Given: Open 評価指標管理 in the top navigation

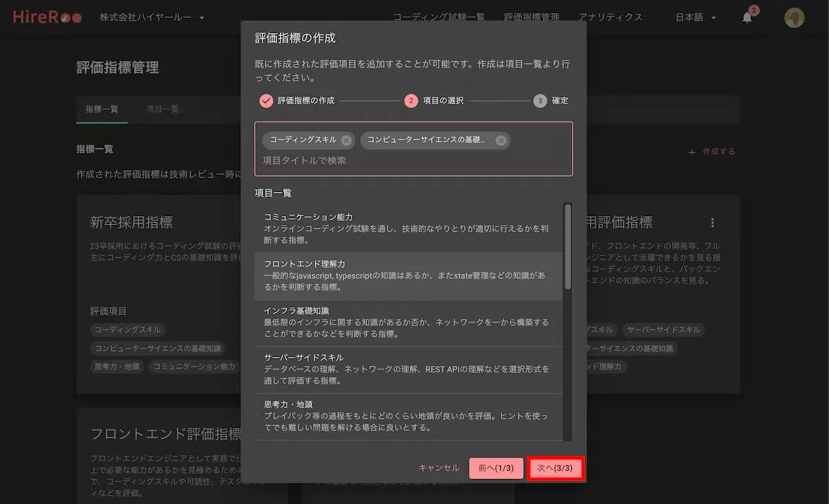Looking at the screenshot, I should (x=532, y=17).
